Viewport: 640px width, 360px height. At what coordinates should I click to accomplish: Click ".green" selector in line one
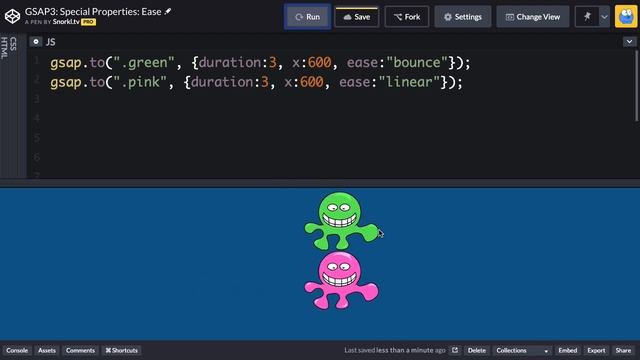(x=144, y=62)
